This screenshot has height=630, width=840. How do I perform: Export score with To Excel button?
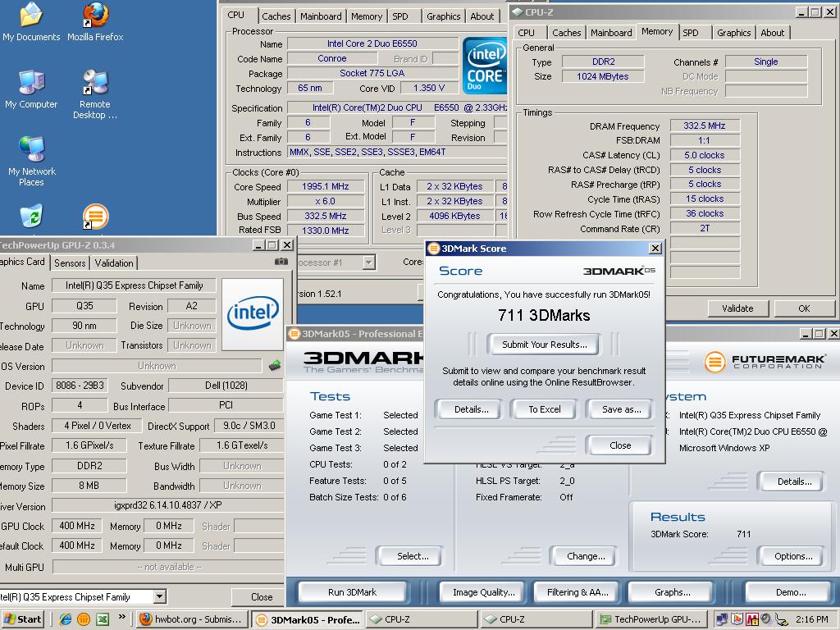point(545,409)
